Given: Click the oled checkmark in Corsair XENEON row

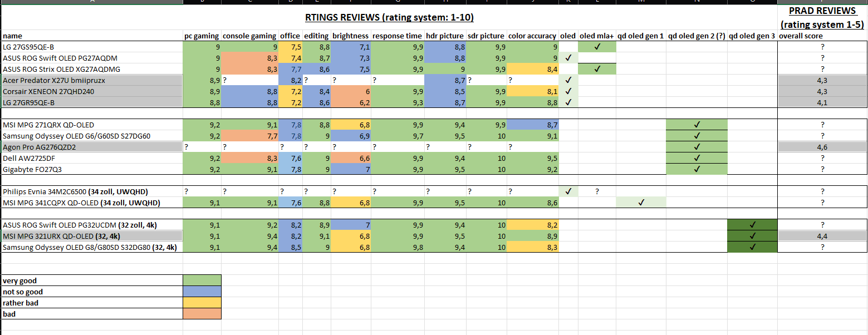Looking at the screenshot, I should [x=568, y=91].
